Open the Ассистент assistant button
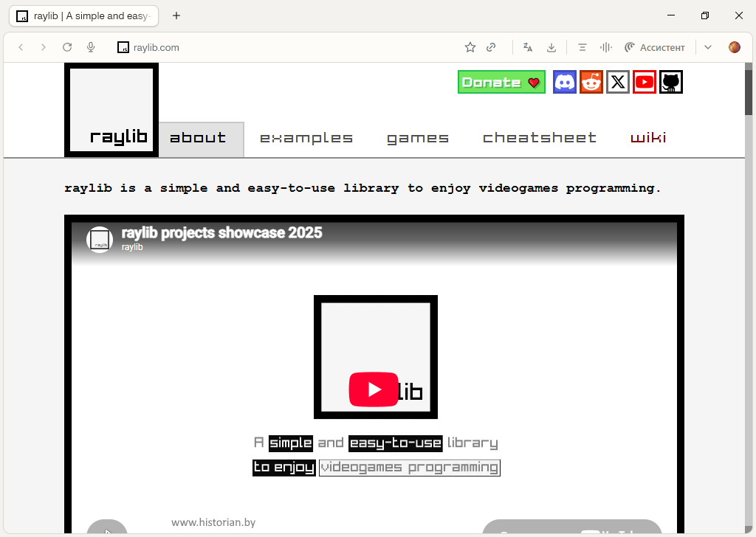 click(655, 47)
